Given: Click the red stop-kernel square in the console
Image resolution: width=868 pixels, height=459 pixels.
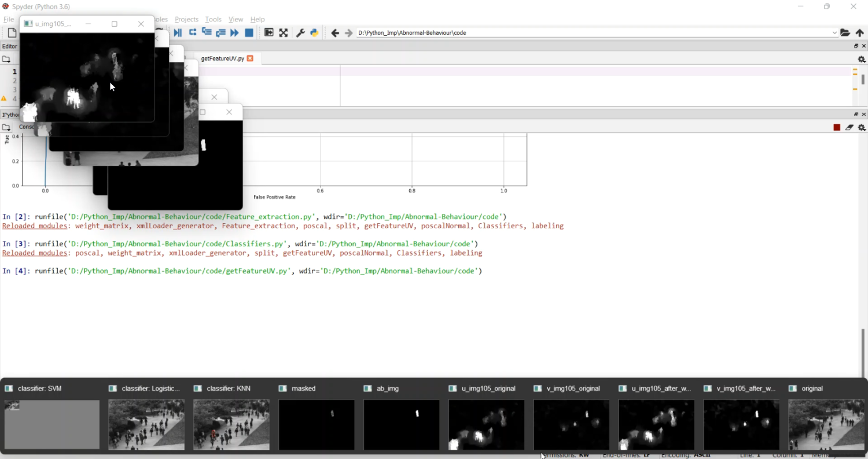Looking at the screenshot, I should point(837,127).
